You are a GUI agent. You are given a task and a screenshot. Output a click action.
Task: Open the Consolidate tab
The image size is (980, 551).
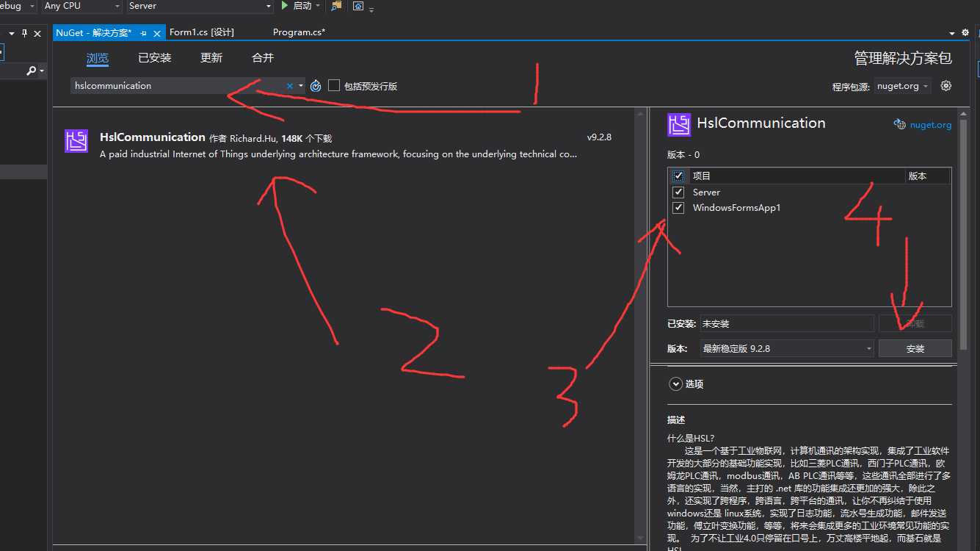coord(263,58)
